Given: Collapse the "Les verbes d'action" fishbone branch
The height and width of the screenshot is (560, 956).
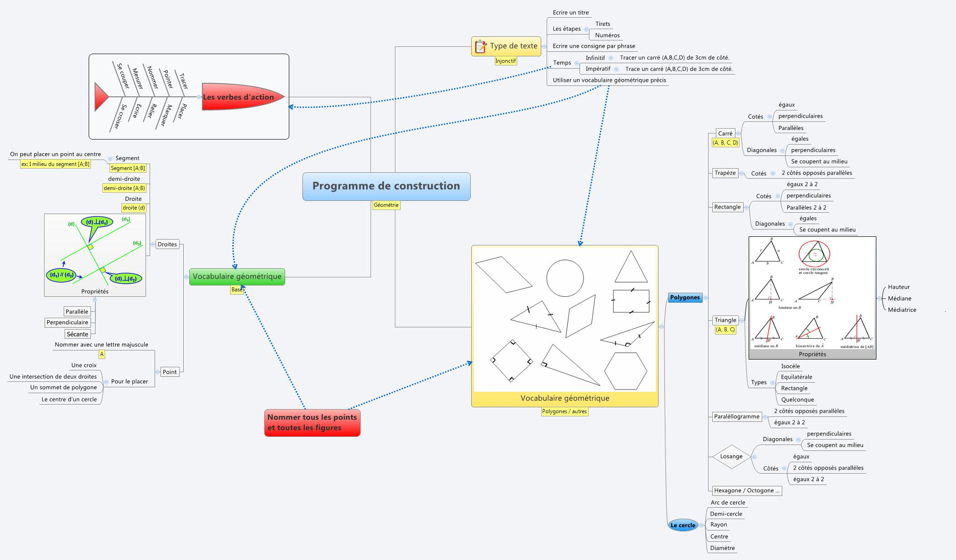Looking at the screenshot, I should 198,96.
